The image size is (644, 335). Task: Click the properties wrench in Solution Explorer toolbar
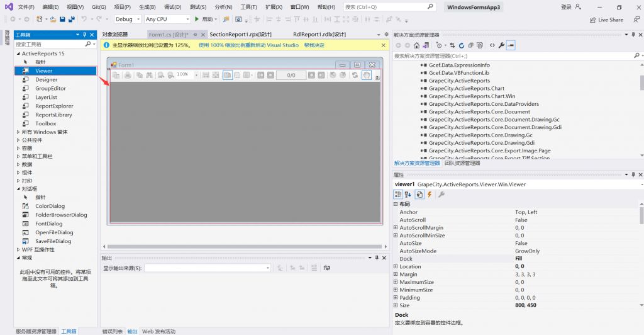[501, 45]
